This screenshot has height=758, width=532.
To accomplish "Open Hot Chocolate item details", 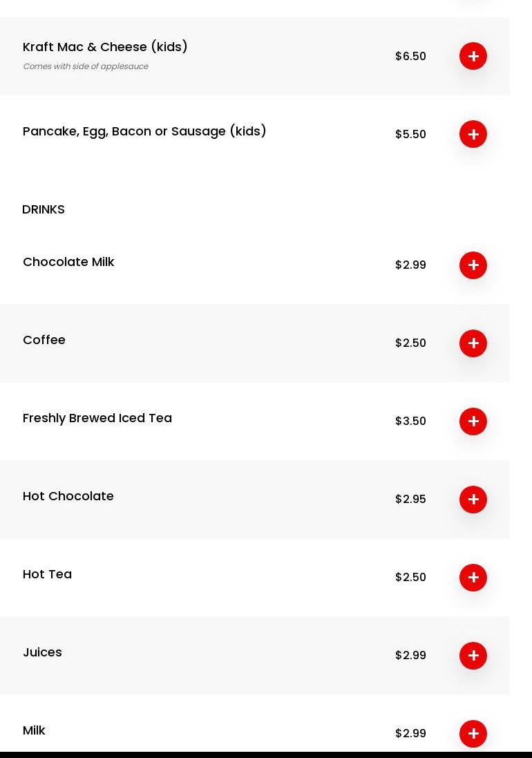I will click(x=68, y=496).
